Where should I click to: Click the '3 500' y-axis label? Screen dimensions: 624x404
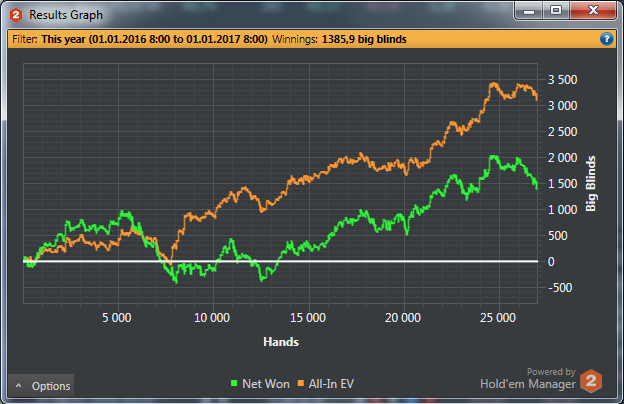(562, 80)
